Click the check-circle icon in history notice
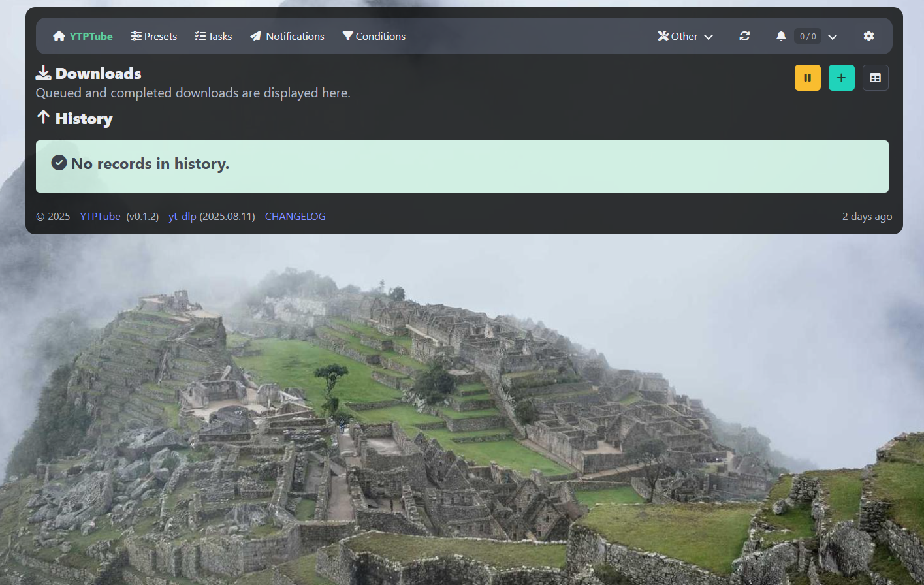The image size is (924, 585). click(x=59, y=163)
